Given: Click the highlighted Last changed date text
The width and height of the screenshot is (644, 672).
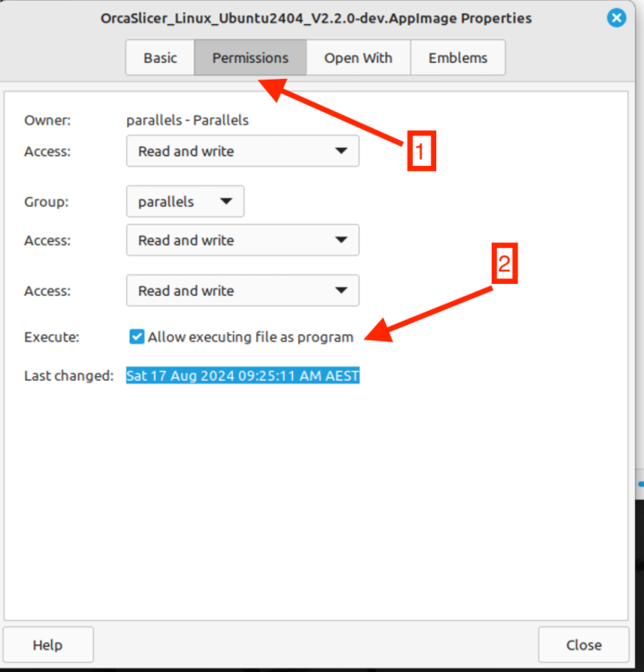Looking at the screenshot, I should click(x=243, y=375).
